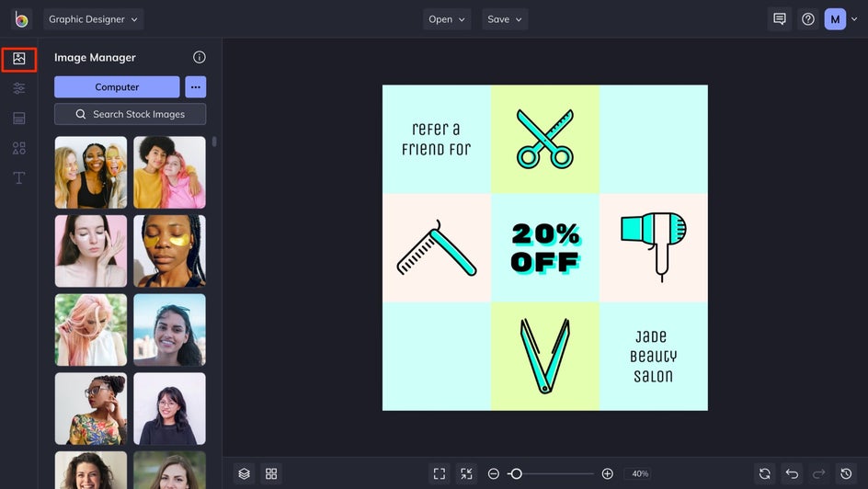Image resolution: width=868 pixels, height=489 pixels.
Task: Open the Graphics shapes sidebar tab
Action: point(18,148)
